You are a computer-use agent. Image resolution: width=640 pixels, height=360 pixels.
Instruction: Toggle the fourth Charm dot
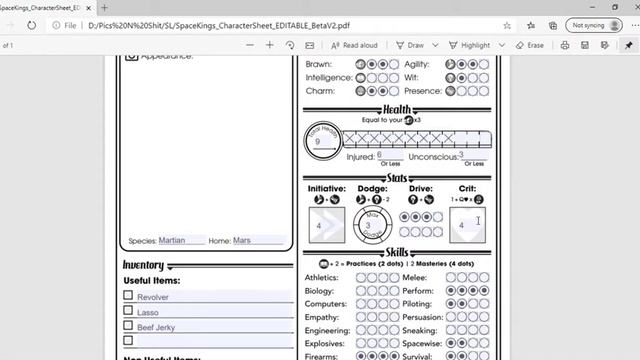point(394,91)
